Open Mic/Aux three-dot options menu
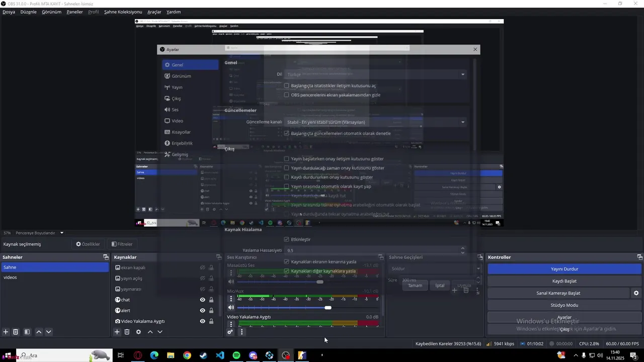Image resolution: width=644 pixels, height=362 pixels. click(231, 299)
